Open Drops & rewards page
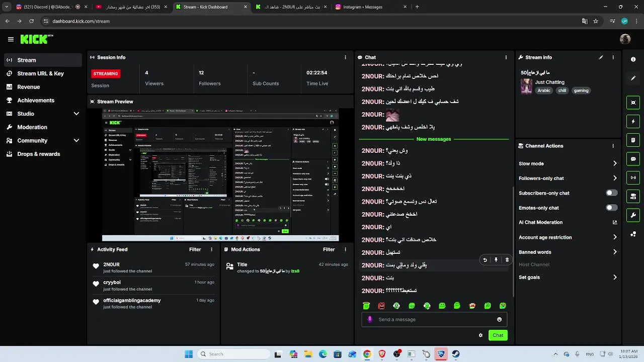The image size is (644, 362). (x=43, y=154)
